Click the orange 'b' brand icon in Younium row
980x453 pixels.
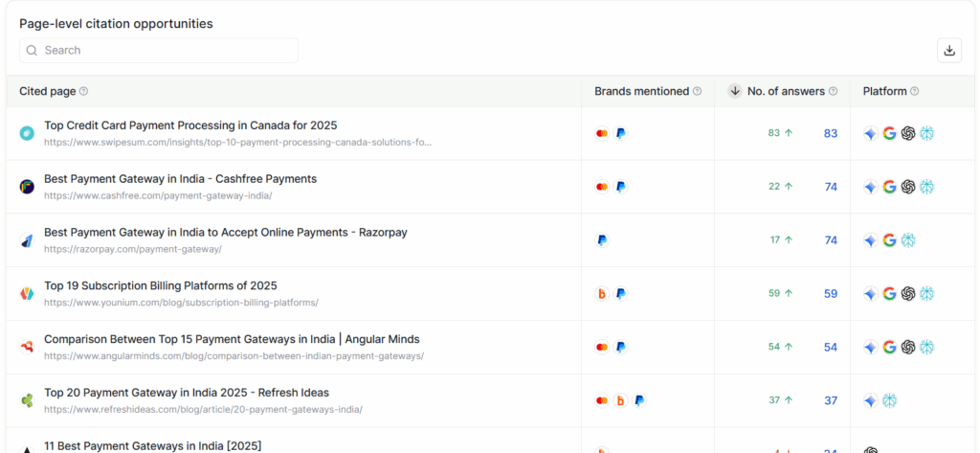pyautogui.click(x=601, y=294)
